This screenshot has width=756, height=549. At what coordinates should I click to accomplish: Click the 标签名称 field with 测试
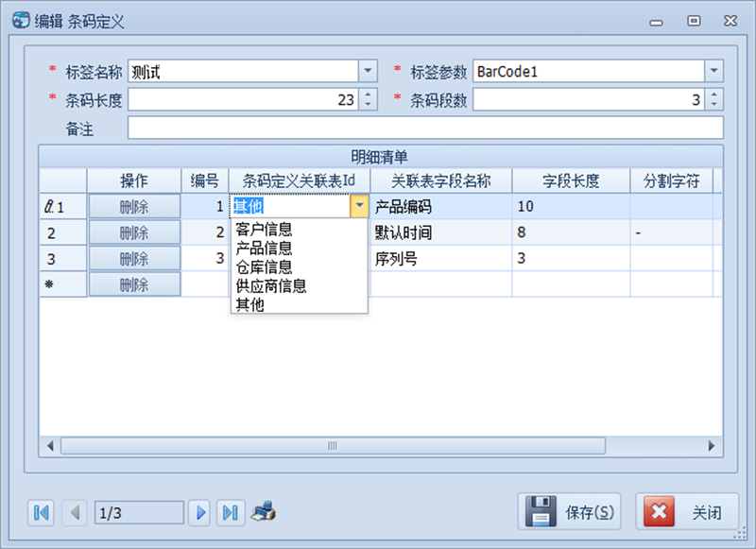(243, 71)
